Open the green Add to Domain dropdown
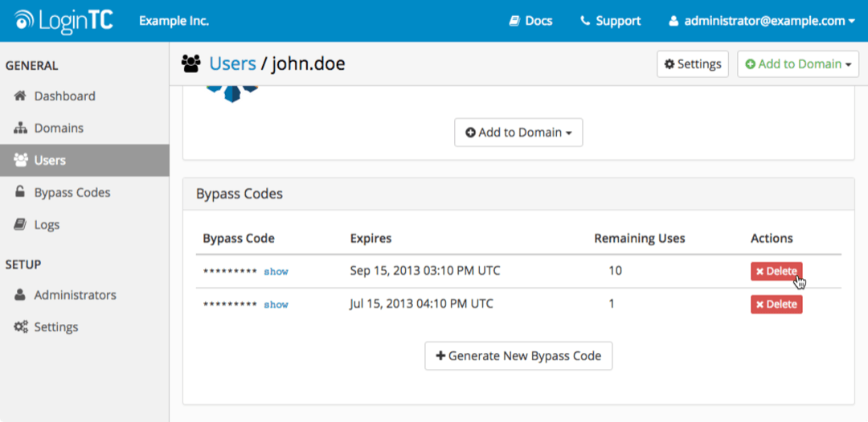868x422 pixels. 798,64
